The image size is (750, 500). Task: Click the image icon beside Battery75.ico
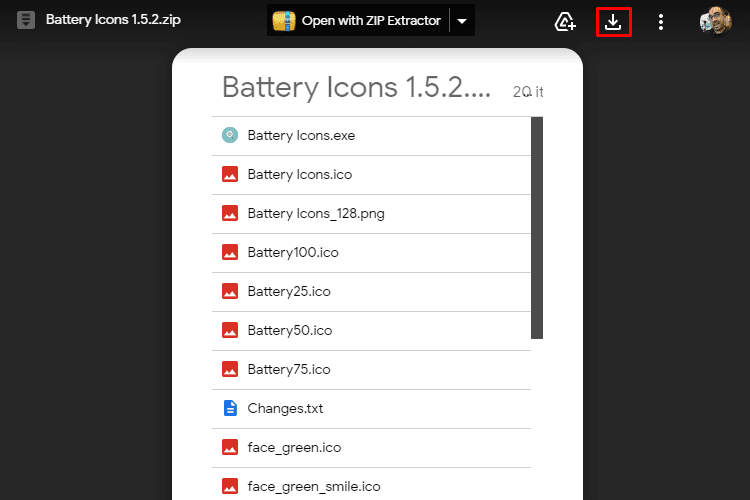pos(230,369)
